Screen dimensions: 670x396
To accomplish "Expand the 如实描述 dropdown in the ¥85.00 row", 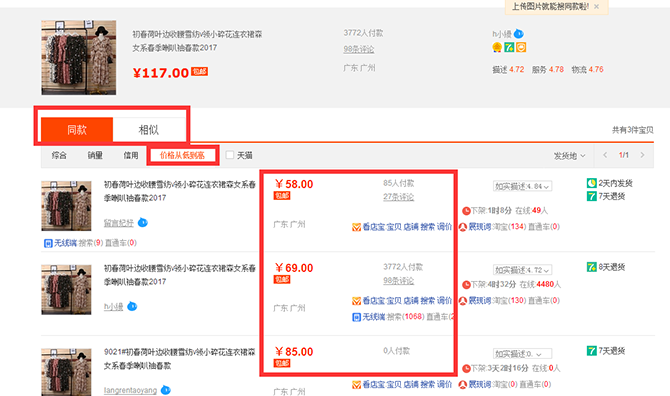I will click(522, 354).
